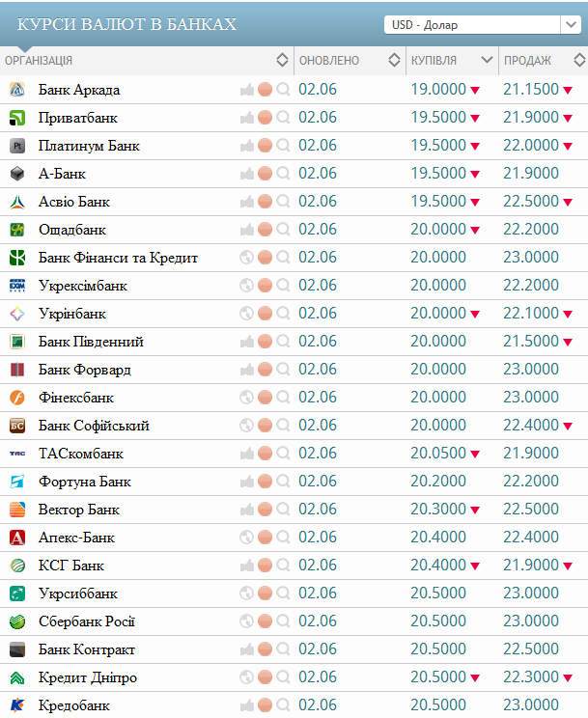Screen dimensions: 588x718
Task: Open the Укрсиббанк bank link
Action: (x=78, y=594)
